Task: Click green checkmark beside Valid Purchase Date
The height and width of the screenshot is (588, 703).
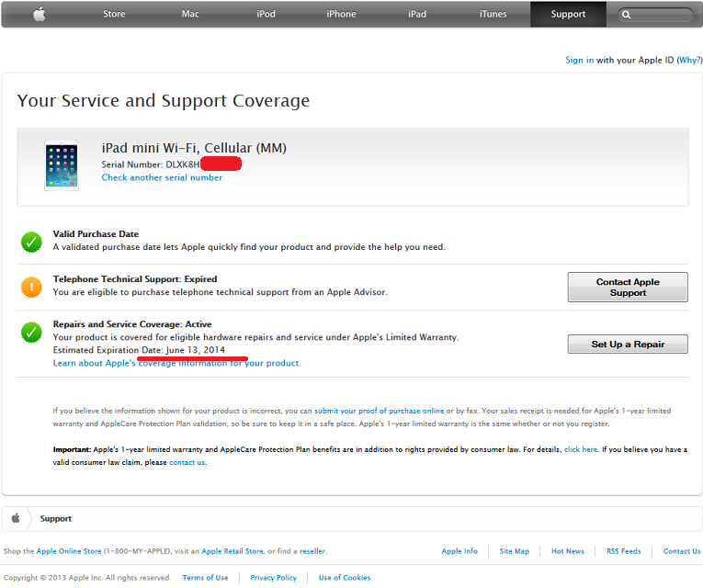Action: (31, 242)
